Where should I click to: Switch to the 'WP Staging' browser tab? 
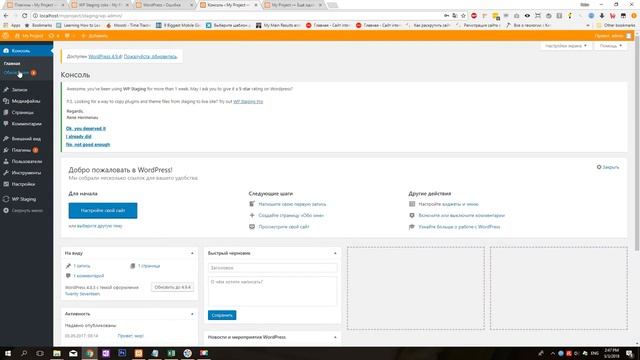(x=100, y=5)
